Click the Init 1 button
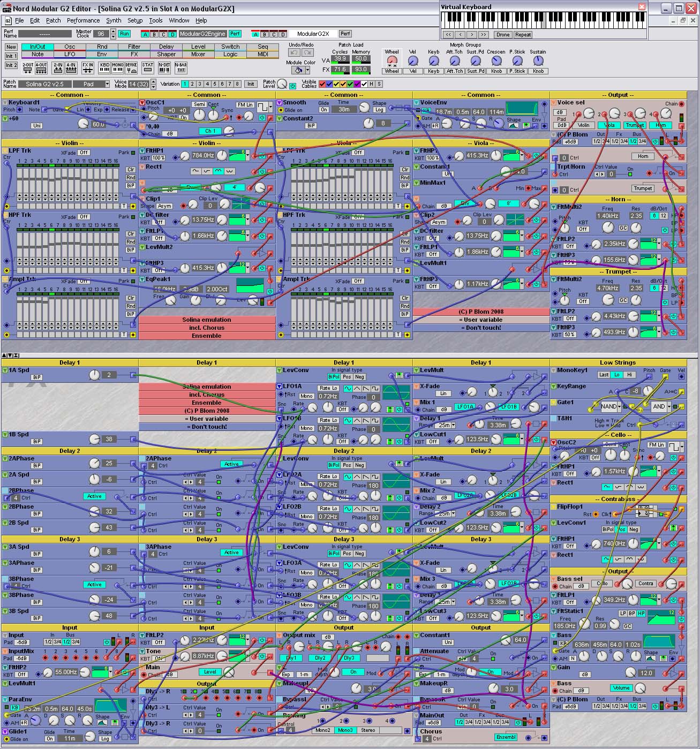Screen dimensions: 700x749 pos(11,56)
